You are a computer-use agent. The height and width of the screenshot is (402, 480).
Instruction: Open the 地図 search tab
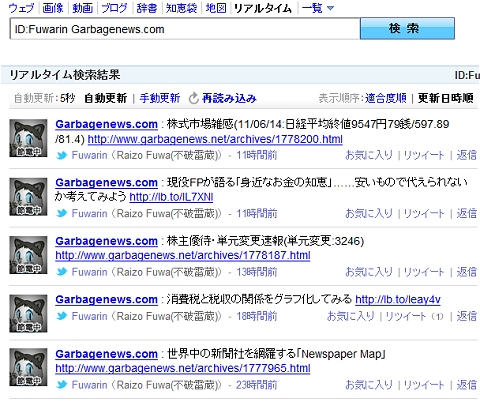coord(216,8)
